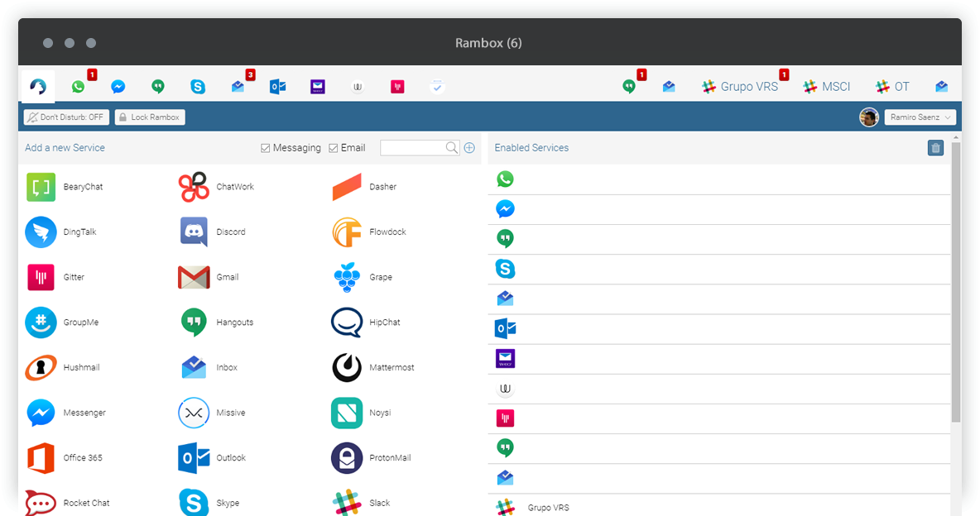Switch to the Skype tab
The height and width of the screenshot is (516, 980).
click(x=198, y=87)
